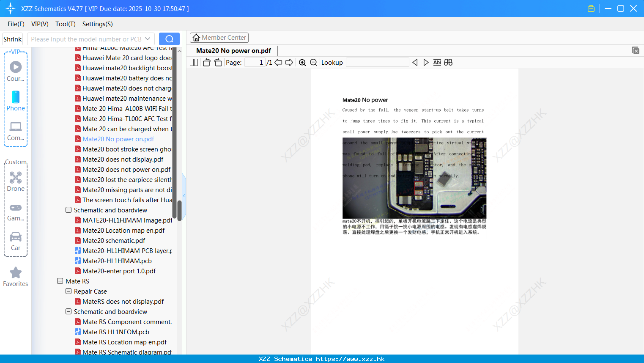The width and height of the screenshot is (644, 363).
Task: Select Mate20 No power on.pdf in tree
Action: click(x=114, y=139)
